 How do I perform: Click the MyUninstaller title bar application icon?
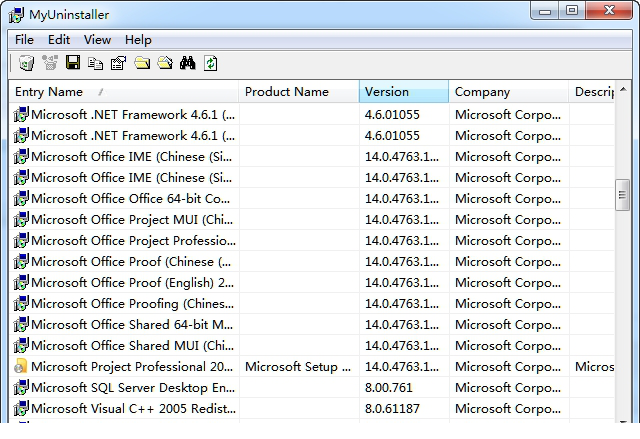(x=16, y=15)
